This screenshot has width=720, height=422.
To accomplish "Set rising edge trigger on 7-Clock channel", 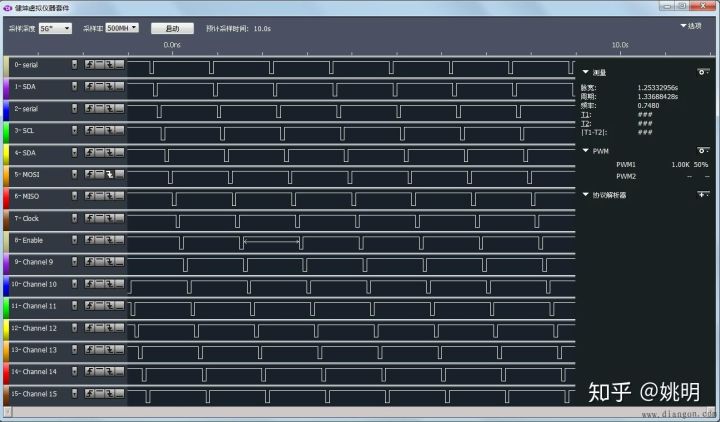I will pos(90,218).
